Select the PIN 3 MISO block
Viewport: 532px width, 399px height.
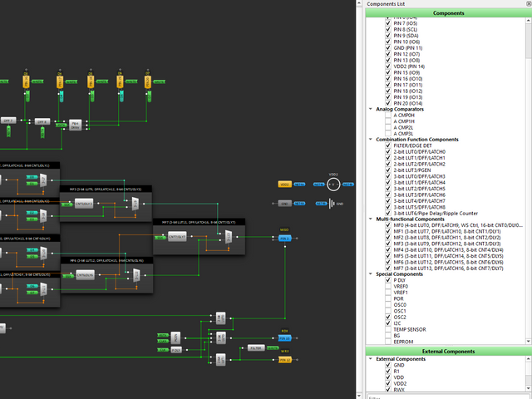(x=284, y=239)
